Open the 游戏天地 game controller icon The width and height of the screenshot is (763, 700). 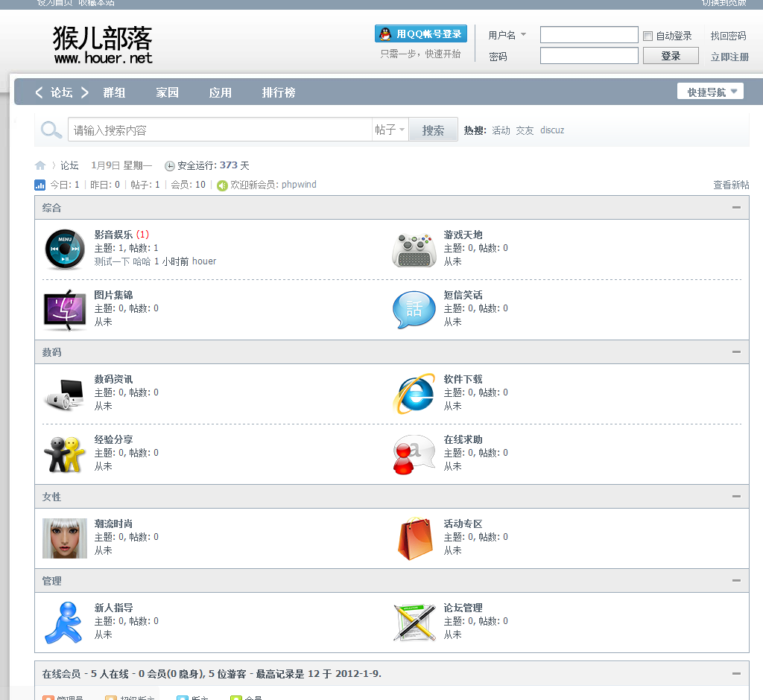tap(414, 250)
